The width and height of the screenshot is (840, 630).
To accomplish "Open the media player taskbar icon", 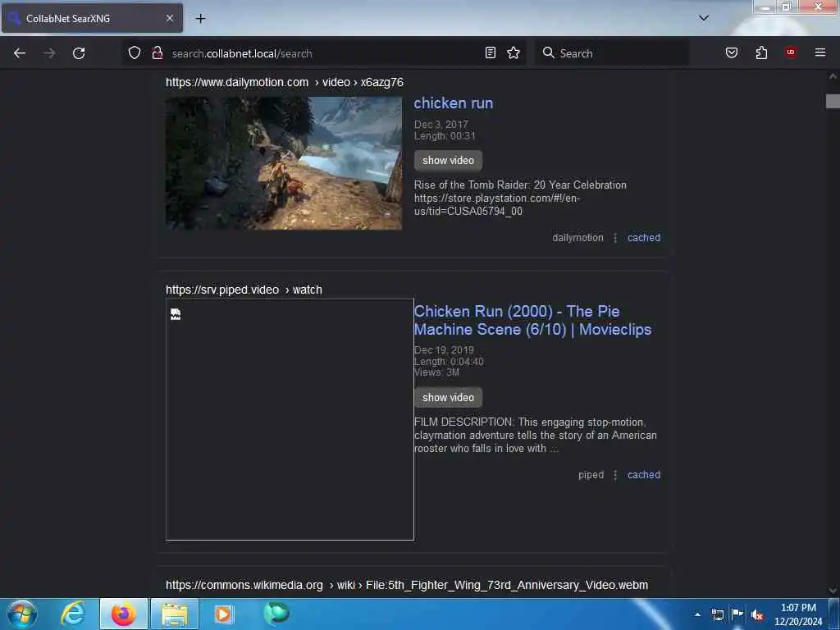I will pos(223,614).
